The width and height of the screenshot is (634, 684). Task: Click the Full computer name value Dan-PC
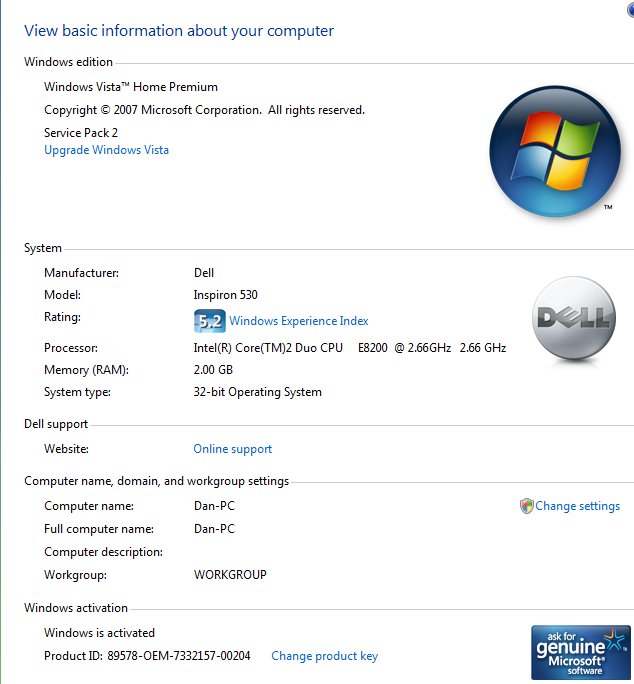coord(214,529)
